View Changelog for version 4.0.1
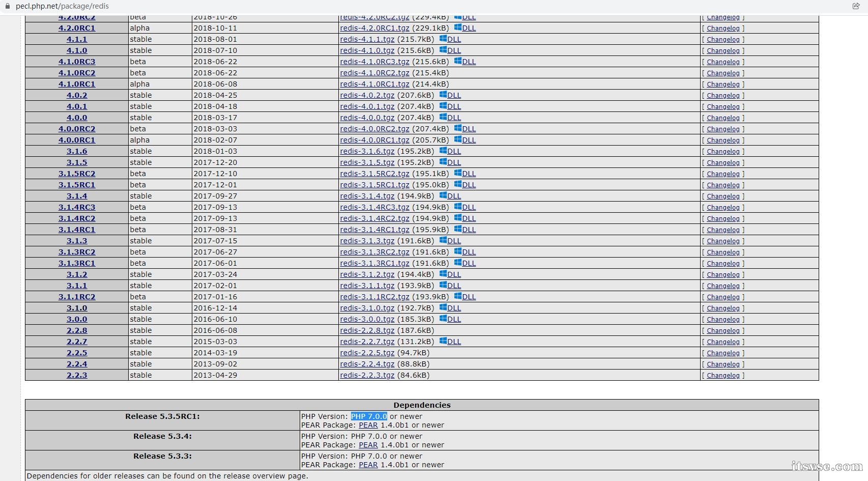868x481 pixels. [x=723, y=107]
